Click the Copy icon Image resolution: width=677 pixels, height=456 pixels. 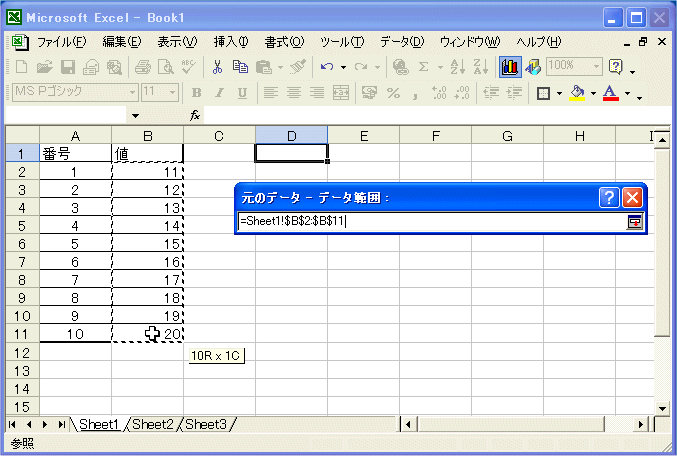click(x=240, y=67)
